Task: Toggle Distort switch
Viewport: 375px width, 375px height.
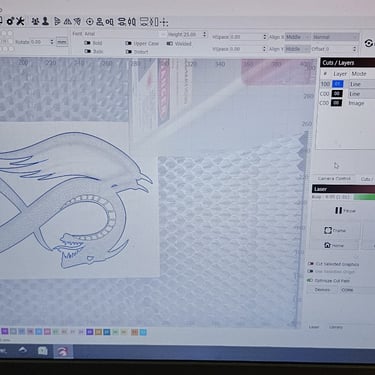Action: [128, 52]
